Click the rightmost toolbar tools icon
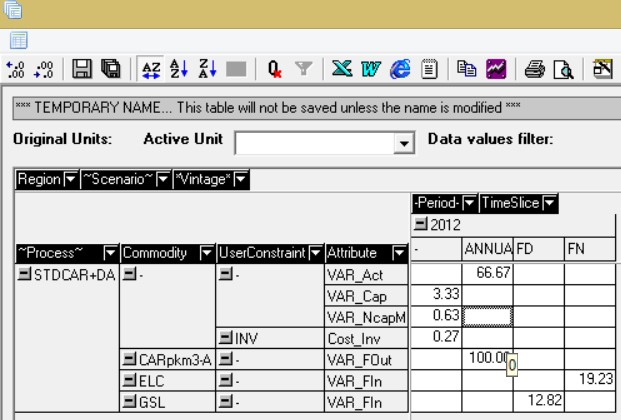Screen dimensions: 621x420 pos(603,69)
